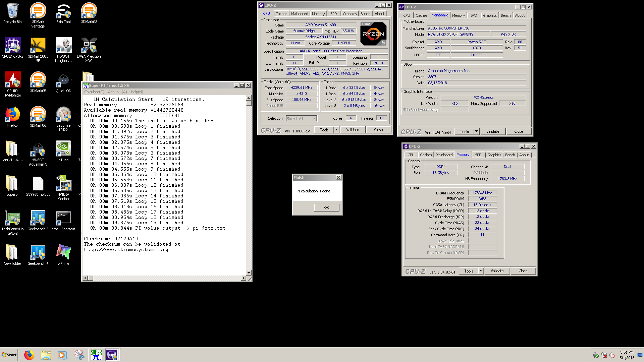
Task: Open the superpi folder
Action: [12, 186]
